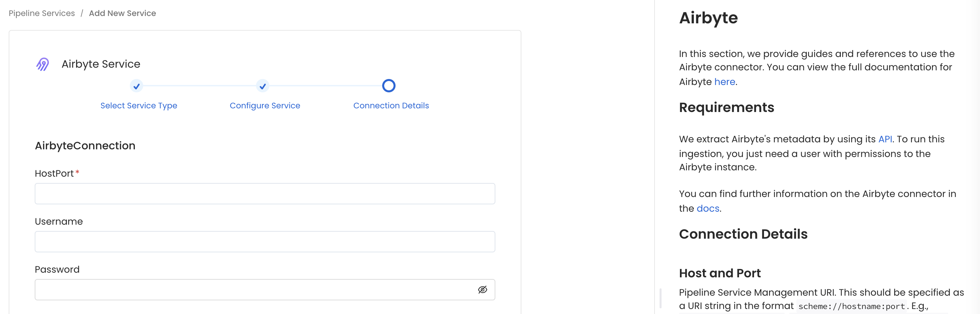Click into the HostPort input field
The height and width of the screenshot is (314, 980).
(x=265, y=193)
